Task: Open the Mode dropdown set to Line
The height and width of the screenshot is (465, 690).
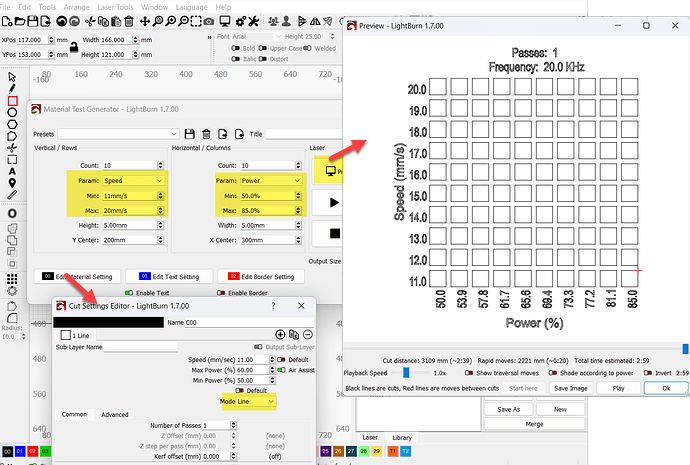Action: click(x=256, y=401)
